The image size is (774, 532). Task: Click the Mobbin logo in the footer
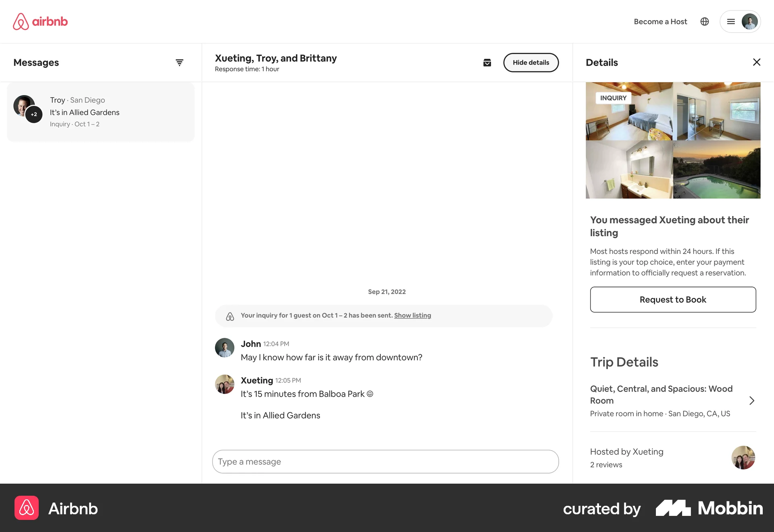click(709, 508)
